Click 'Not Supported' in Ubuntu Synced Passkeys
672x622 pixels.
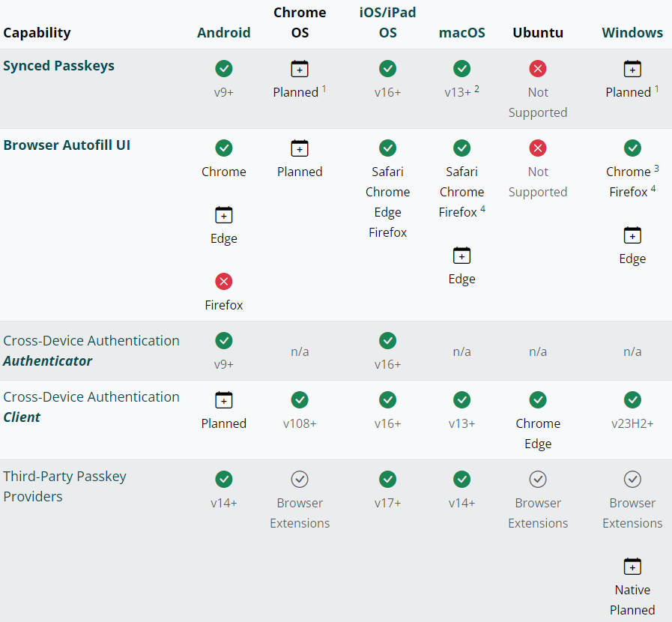537,102
